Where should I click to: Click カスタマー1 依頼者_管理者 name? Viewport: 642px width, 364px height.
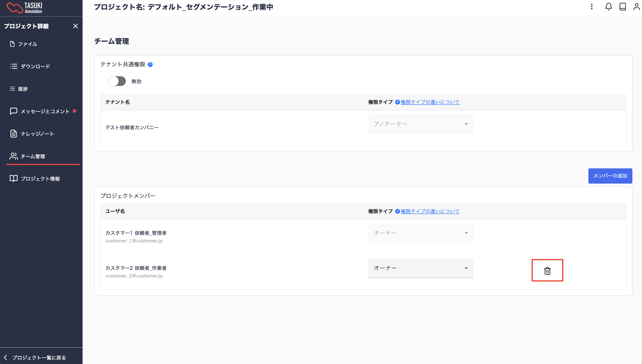136,233
